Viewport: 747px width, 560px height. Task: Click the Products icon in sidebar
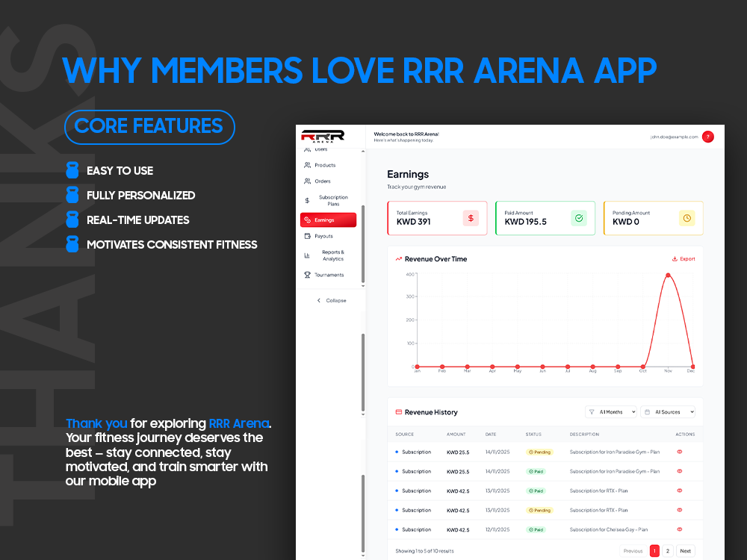point(307,165)
